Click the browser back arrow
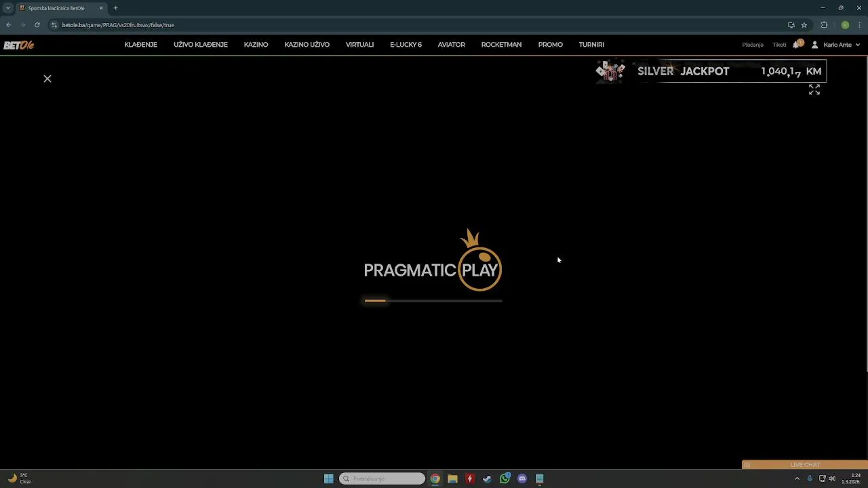This screenshot has width=868, height=488. click(9, 25)
